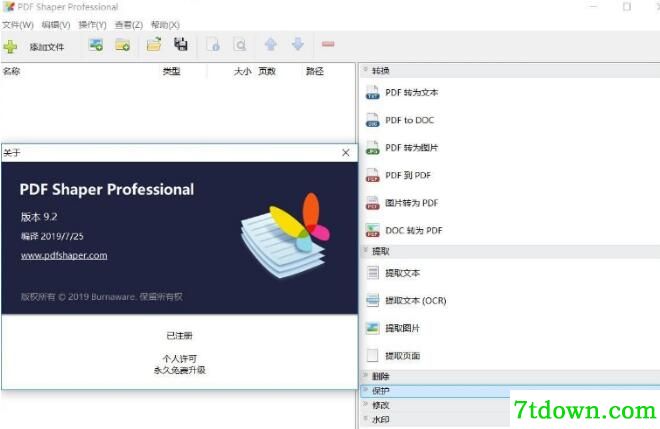Click the 已注册 text
Screen dimensions: 660x429
pos(180,336)
